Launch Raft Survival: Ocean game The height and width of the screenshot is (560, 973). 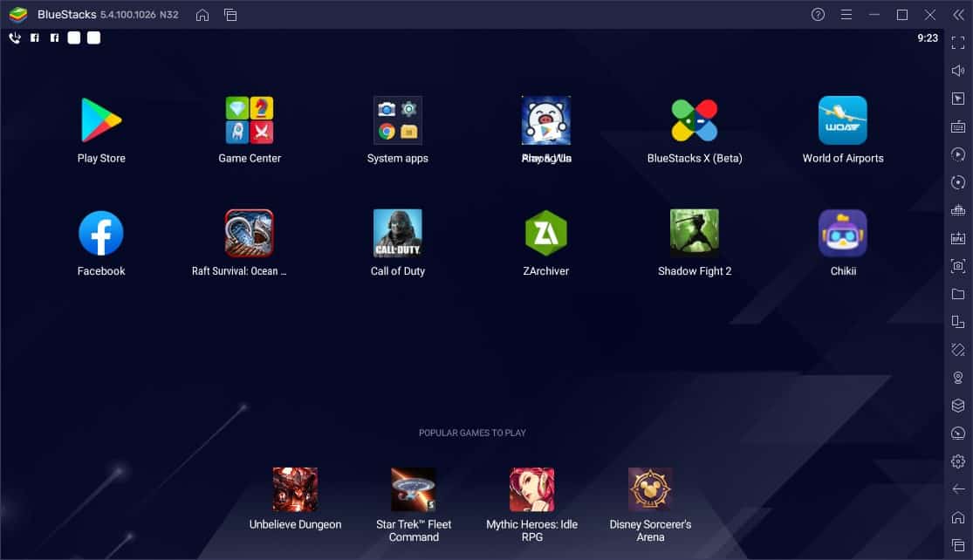click(x=250, y=233)
